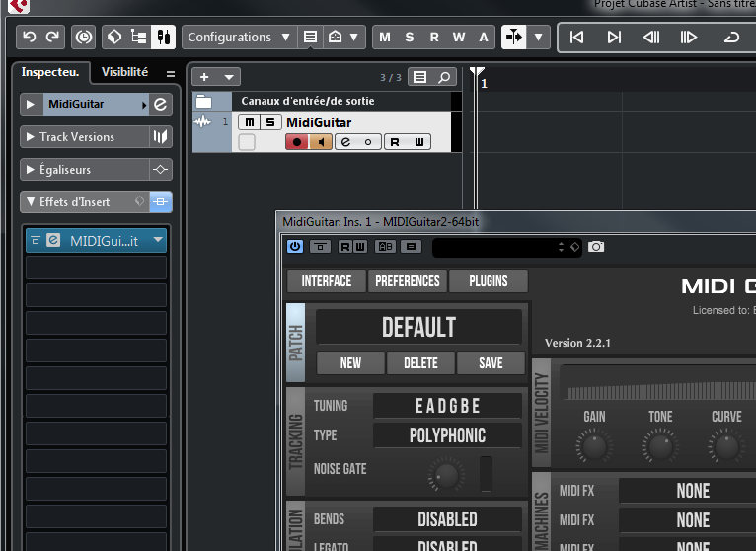This screenshot has height=551, width=756.
Task: Click the Redo arrow in toolbar
Action: click(52, 38)
